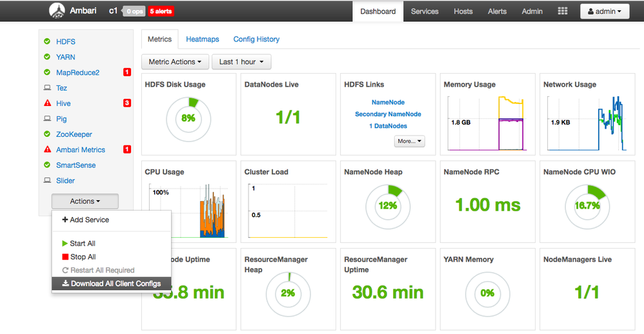
Task: Click the 5 alerts red badge
Action: [x=161, y=11]
